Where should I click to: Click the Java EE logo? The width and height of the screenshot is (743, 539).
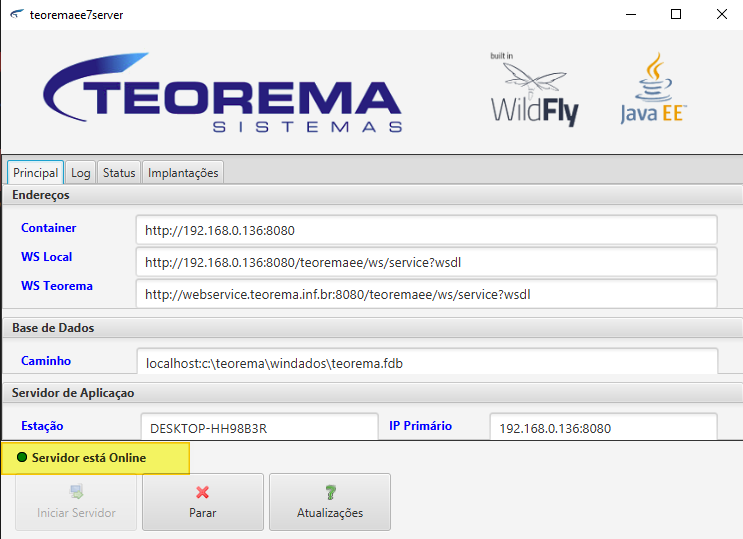click(653, 88)
